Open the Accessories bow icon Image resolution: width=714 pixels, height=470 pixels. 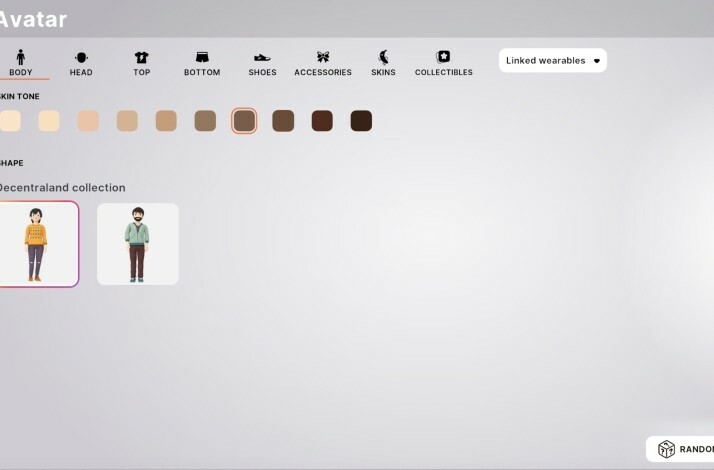tap(323, 57)
